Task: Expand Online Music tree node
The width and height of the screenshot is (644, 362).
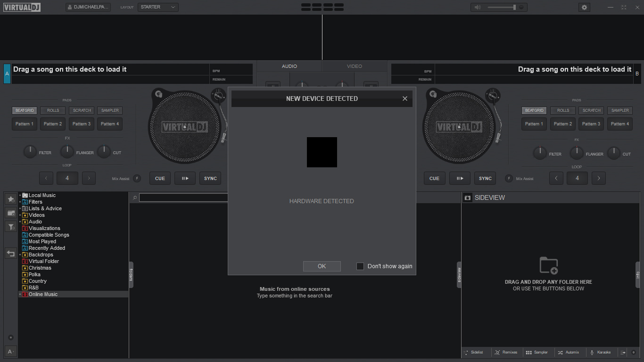Action: (x=20, y=294)
